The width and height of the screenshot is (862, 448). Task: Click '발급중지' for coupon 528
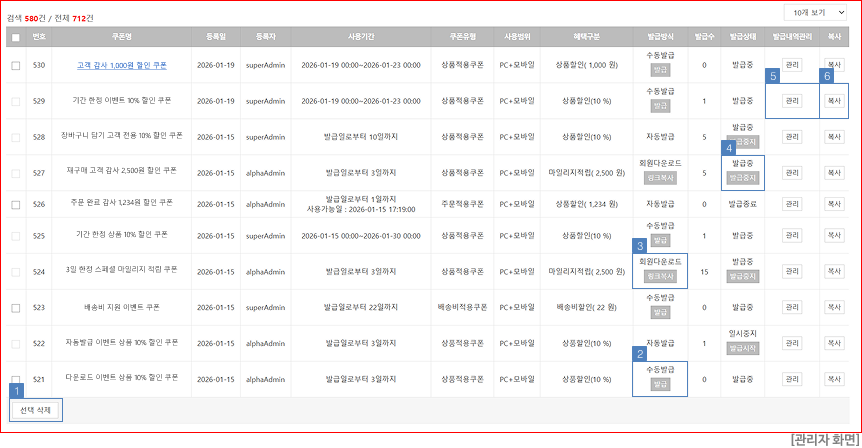(742, 141)
